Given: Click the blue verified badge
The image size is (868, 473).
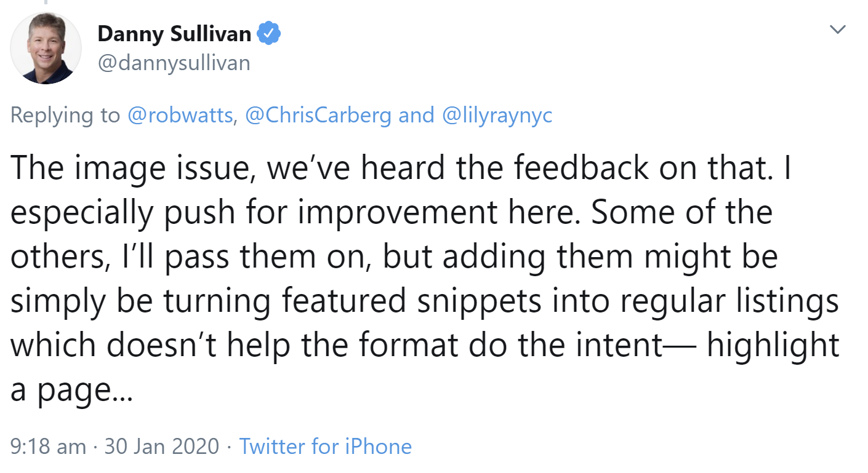Looking at the screenshot, I should pos(269,34).
